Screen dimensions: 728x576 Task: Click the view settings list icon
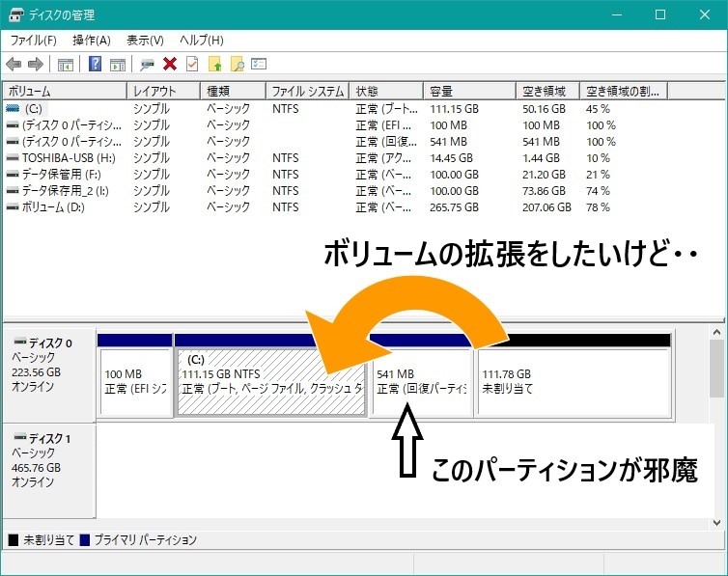pyautogui.click(x=259, y=64)
